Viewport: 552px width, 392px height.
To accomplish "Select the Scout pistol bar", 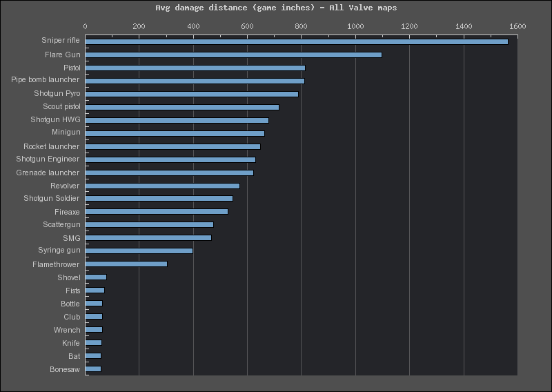I will click(x=182, y=107).
